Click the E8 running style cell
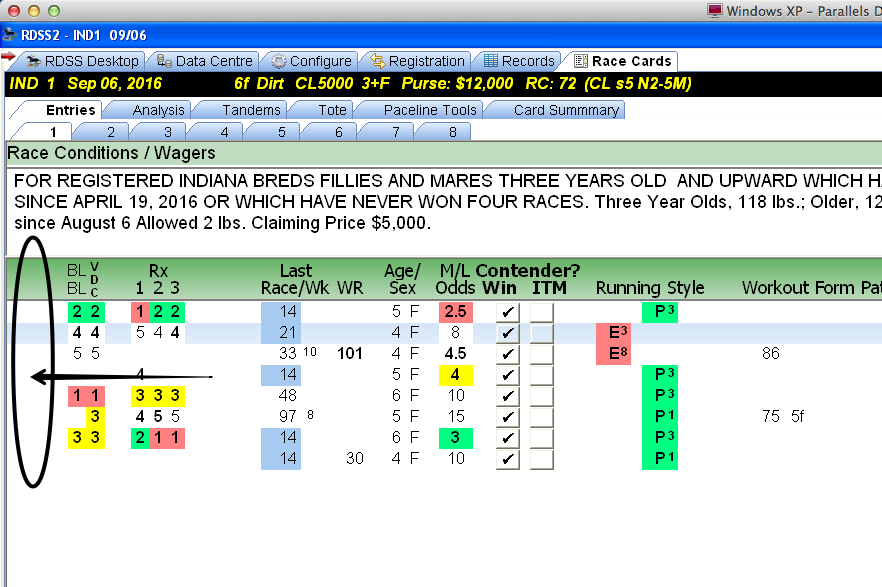The width and height of the screenshot is (882, 587). click(613, 354)
